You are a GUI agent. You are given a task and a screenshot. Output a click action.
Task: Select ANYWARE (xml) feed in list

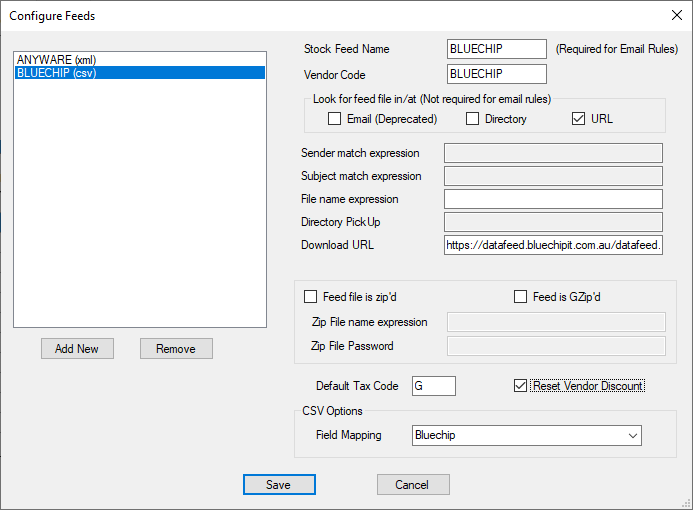[56, 60]
